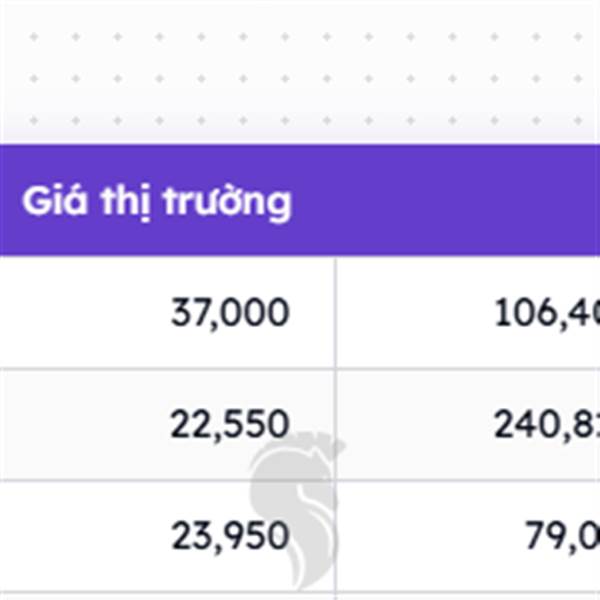Viewport: 600px width, 600px height.
Task: Select the 23,950 price cell
Action: click(230, 536)
